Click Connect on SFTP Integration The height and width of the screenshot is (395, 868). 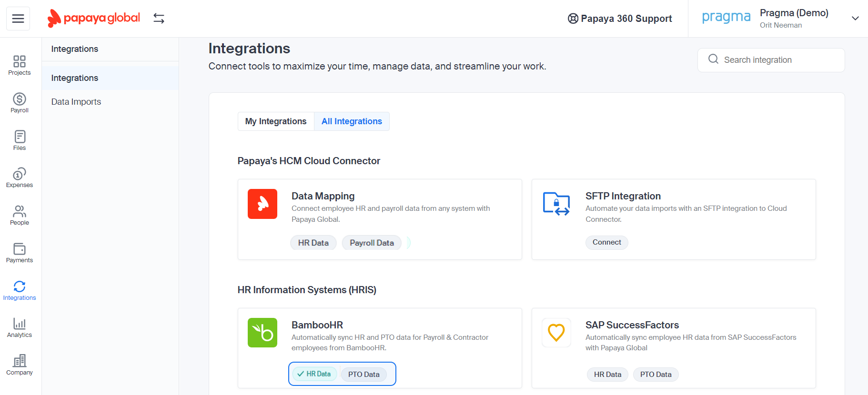point(607,242)
